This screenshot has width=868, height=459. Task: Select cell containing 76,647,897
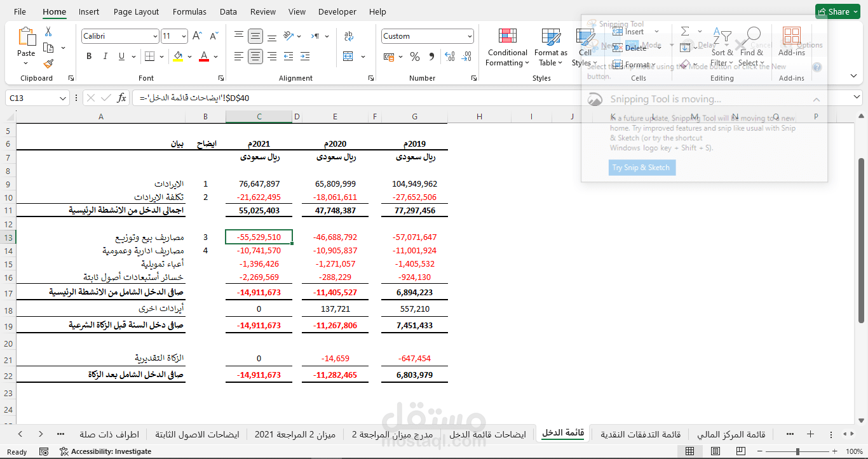tap(259, 184)
